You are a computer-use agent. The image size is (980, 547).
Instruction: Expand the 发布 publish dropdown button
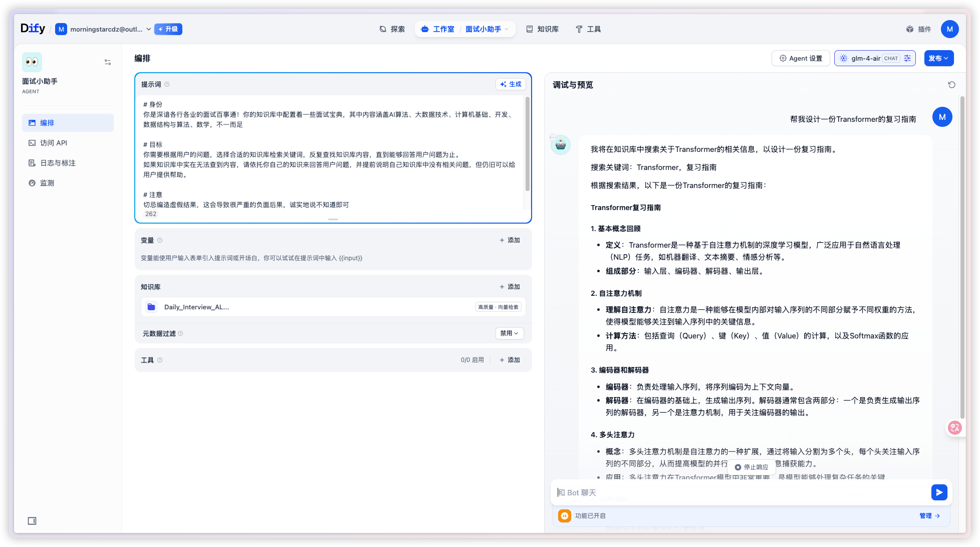click(938, 58)
